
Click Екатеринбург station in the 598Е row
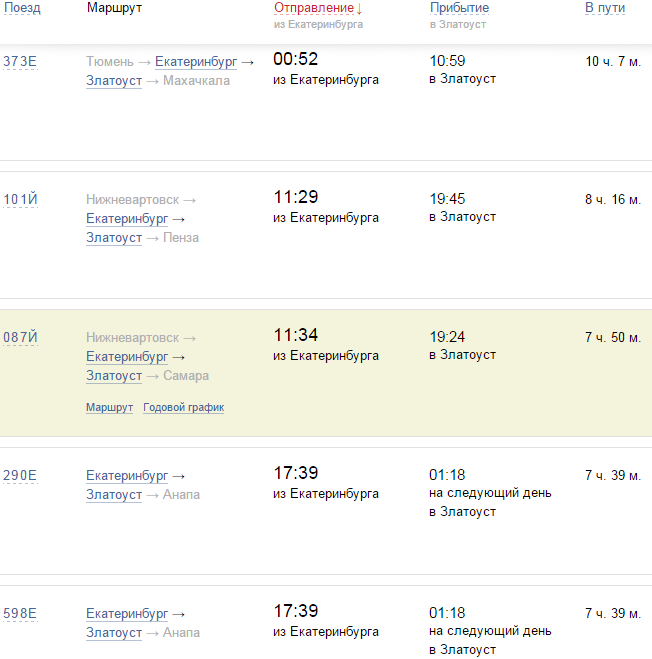click(128, 613)
